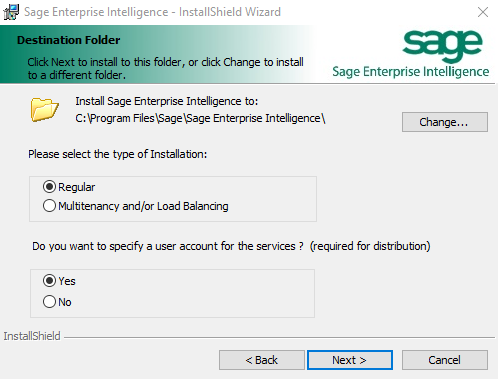
Task: Open the Change... folder dialog
Action: click(445, 122)
